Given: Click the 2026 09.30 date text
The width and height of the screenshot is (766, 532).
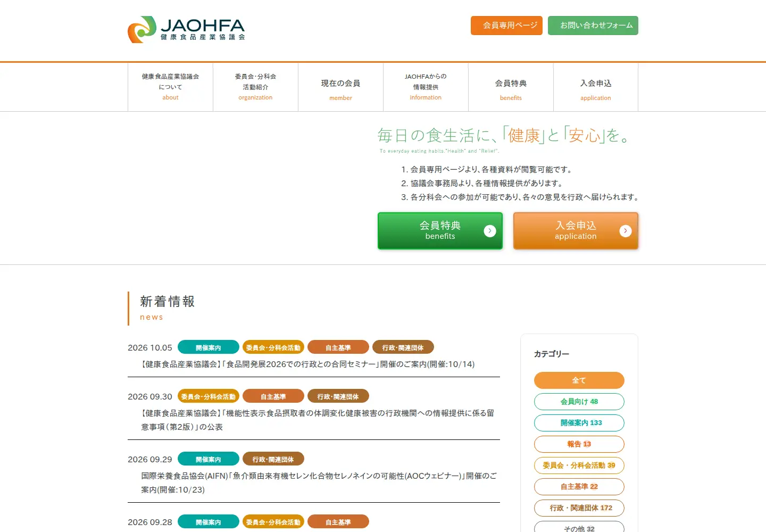Looking at the screenshot, I should [150, 397].
